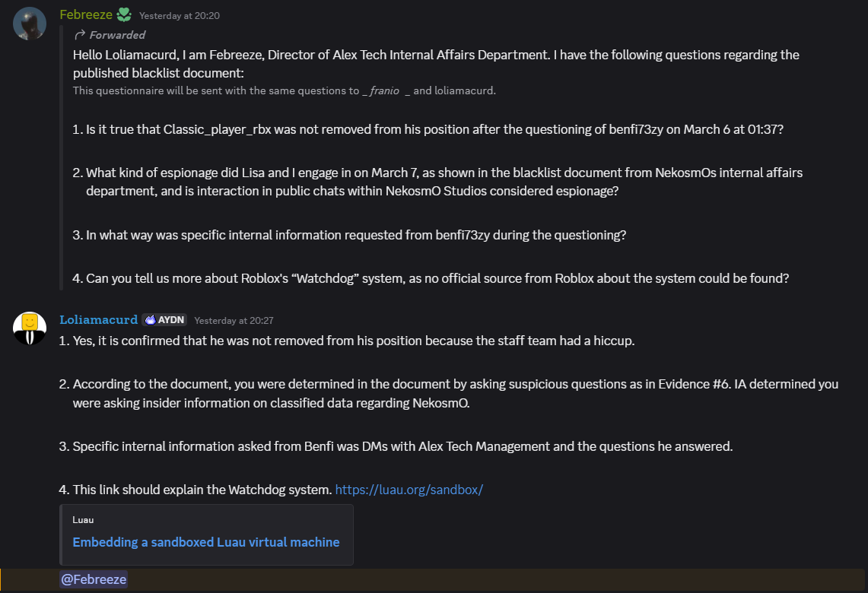Click the green clover badge beside Febreeze
This screenshot has width=868, height=593.
[124, 15]
